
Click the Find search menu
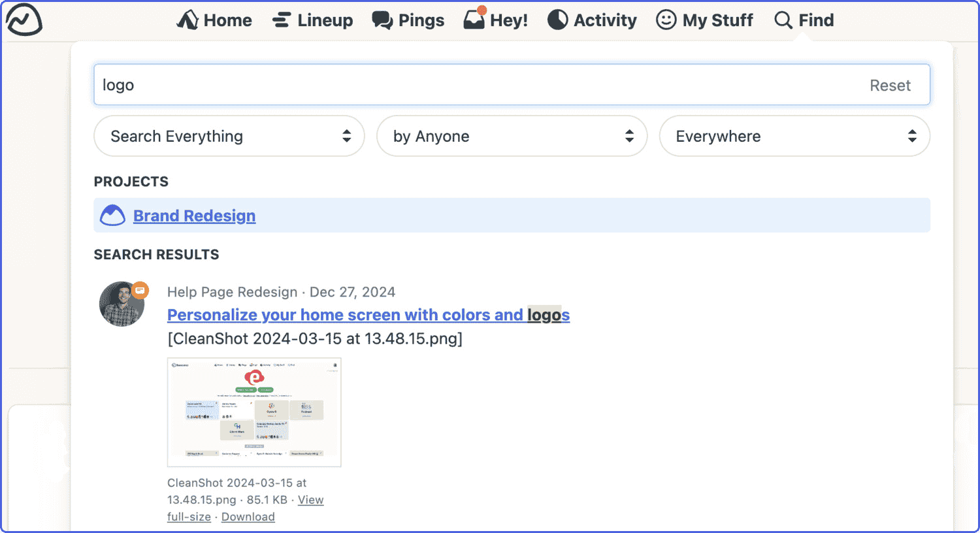(804, 20)
